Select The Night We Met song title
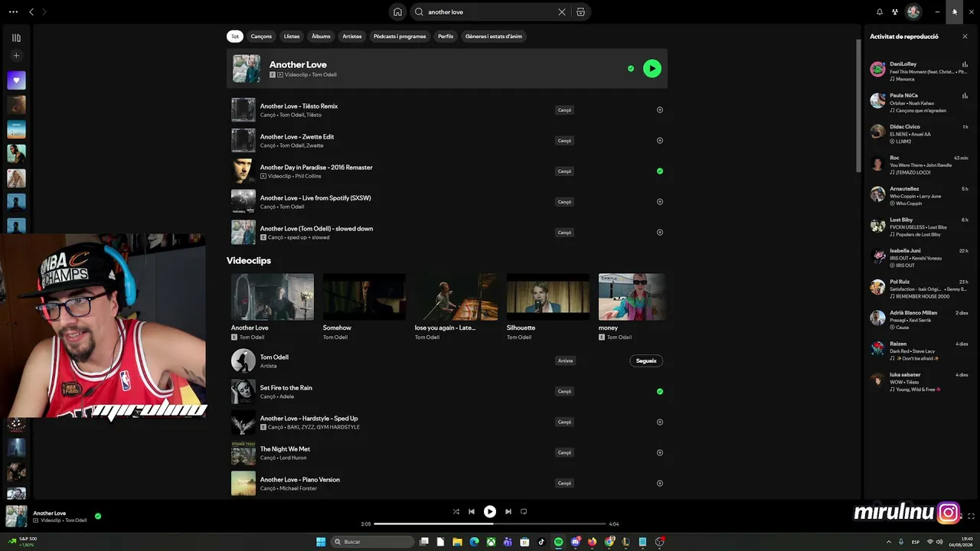980x551 pixels. (x=285, y=449)
